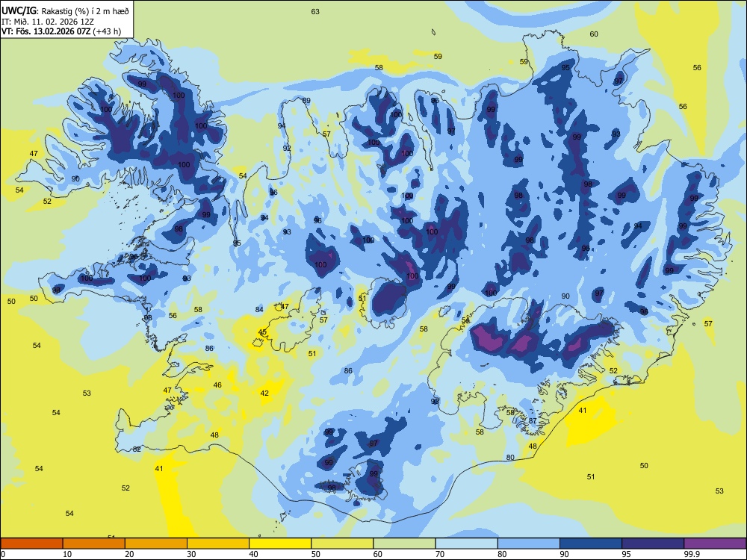Click the light orange 20–30 legend swatch
Viewport: 747px width, 560px height.
[156, 544]
